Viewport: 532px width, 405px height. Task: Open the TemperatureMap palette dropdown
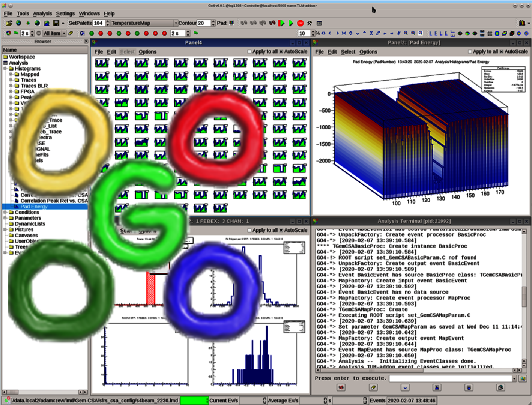pyautogui.click(x=175, y=23)
